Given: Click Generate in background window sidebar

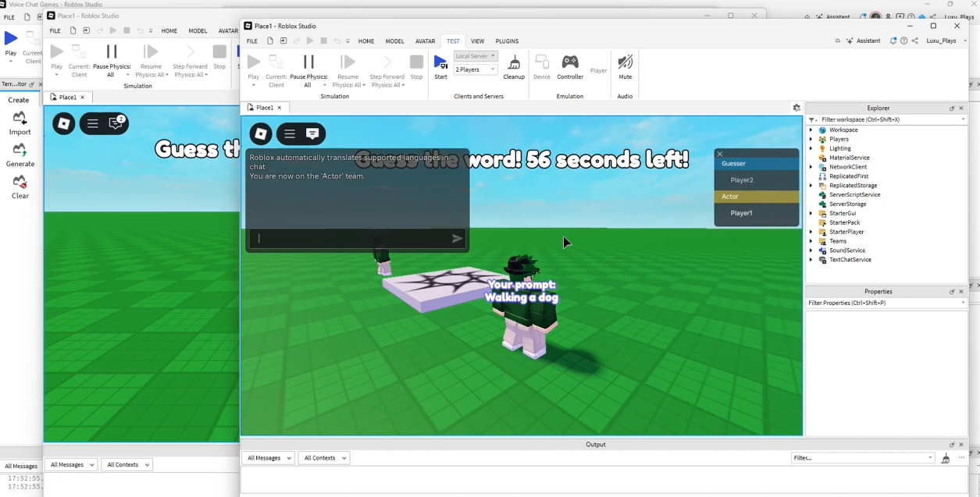Looking at the screenshot, I should pyautogui.click(x=20, y=154).
